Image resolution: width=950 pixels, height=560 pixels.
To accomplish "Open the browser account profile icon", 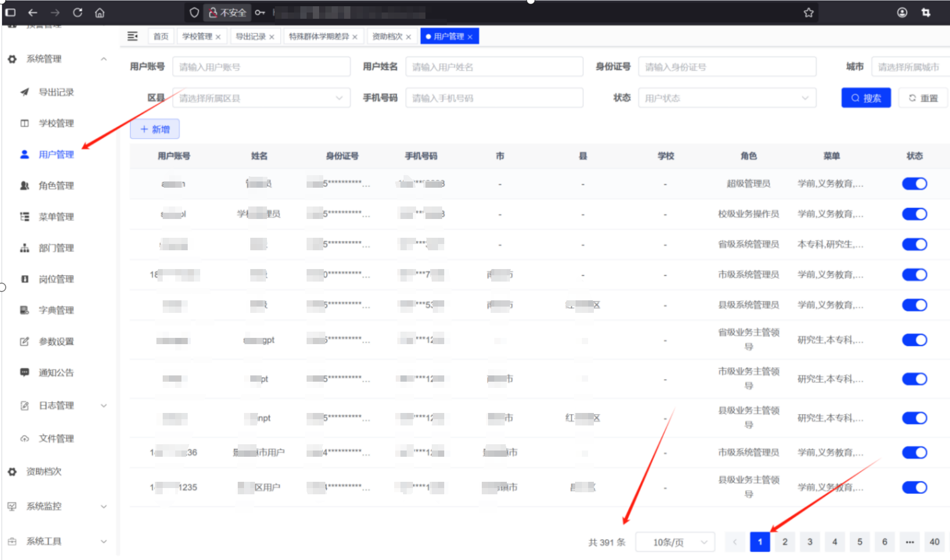I will click(x=902, y=13).
